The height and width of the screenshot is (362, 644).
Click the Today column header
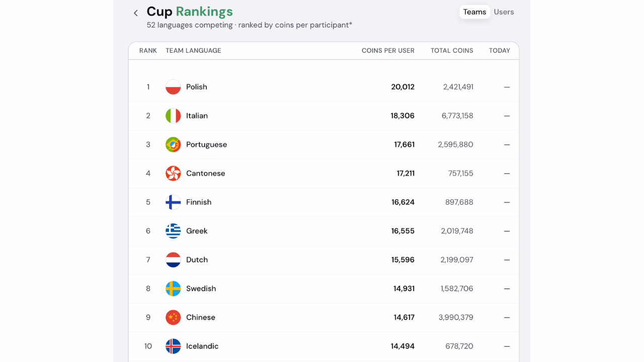(499, 50)
